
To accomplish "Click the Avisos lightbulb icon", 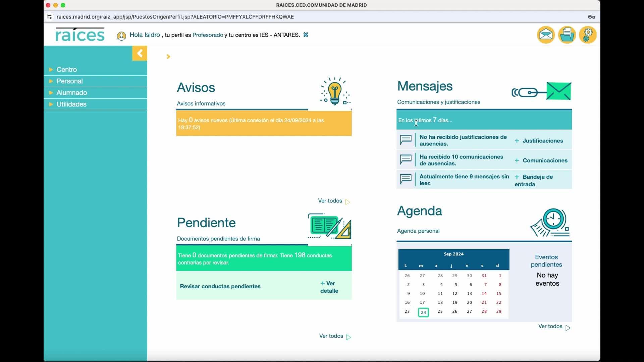I will (334, 92).
